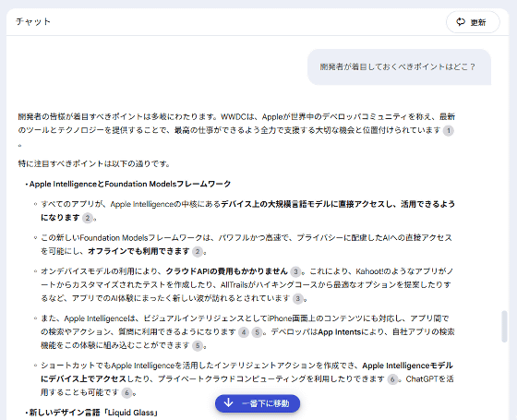Click the chat panel vertical scrollbar thumb
This screenshot has height=420, width=517.
click(x=504, y=327)
